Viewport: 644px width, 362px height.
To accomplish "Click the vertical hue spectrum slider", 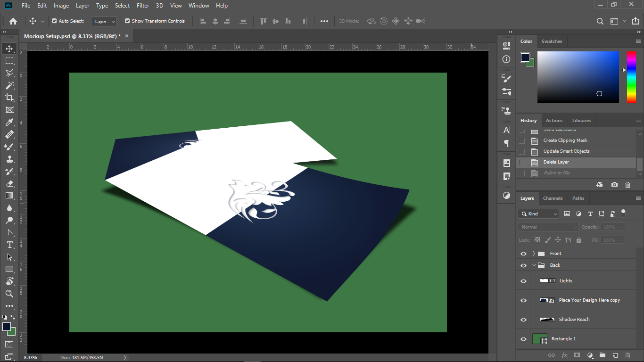I will 631,77.
